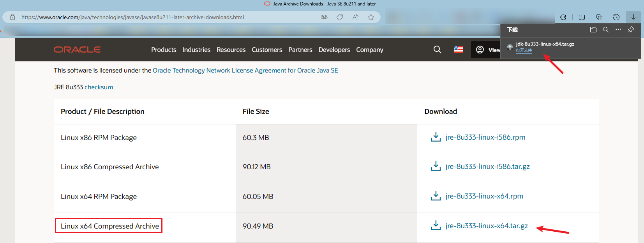This screenshot has height=243, width=644.
Task: Open split screen view icon
Action: tap(582, 17)
